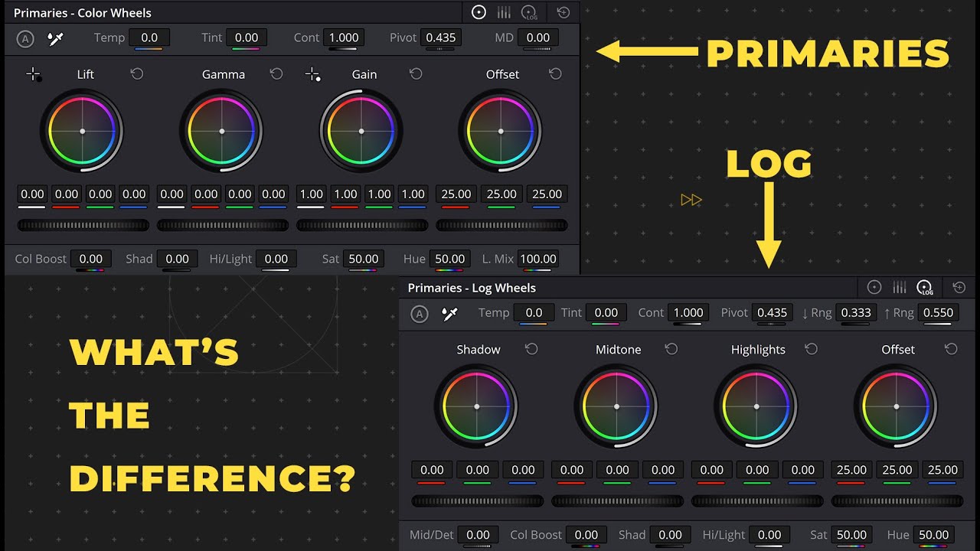Click the Temp field in Color Wheels panel

point(149,37)
